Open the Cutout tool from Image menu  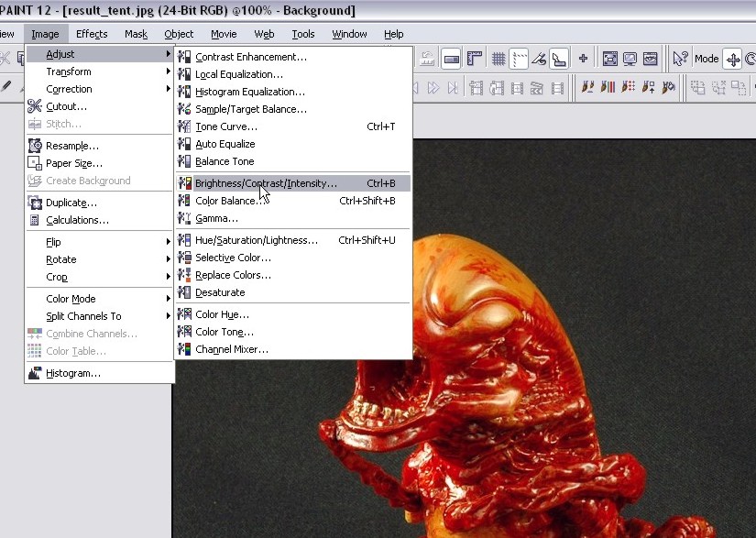click(x=99, y=106)
